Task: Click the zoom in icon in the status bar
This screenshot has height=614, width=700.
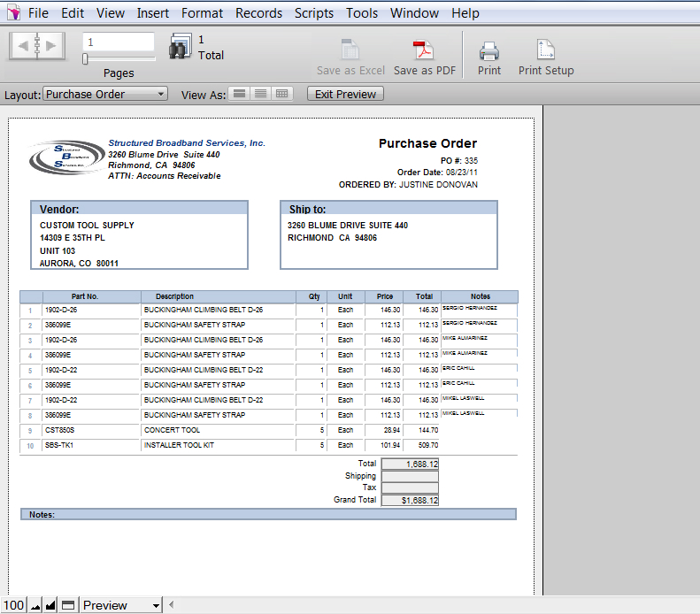Action: (50, 605)
